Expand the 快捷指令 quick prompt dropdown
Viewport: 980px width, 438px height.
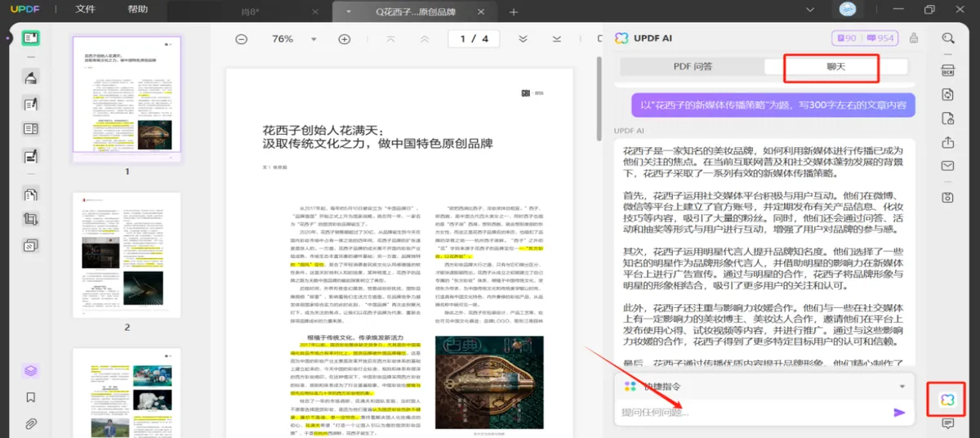(x=902, y=387)
